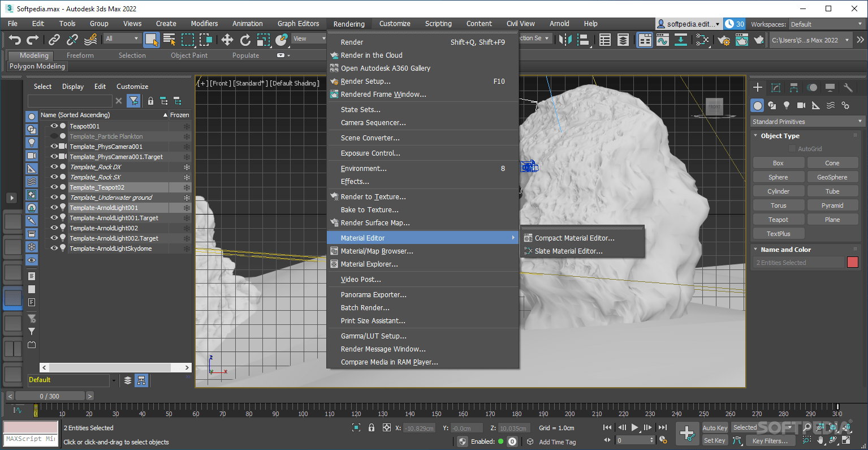868x450 pixels.
Task: Click the red object color swatch
Action: (853, 262)
